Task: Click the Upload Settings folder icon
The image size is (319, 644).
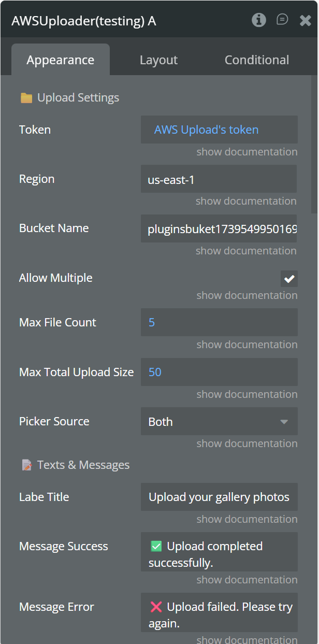Action: pyautogui.click(x=26, y=98)
